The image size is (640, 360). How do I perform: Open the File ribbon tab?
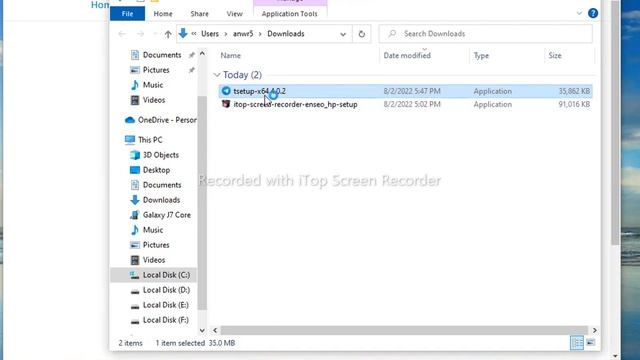pyautogui.click(x=127, y=13)
